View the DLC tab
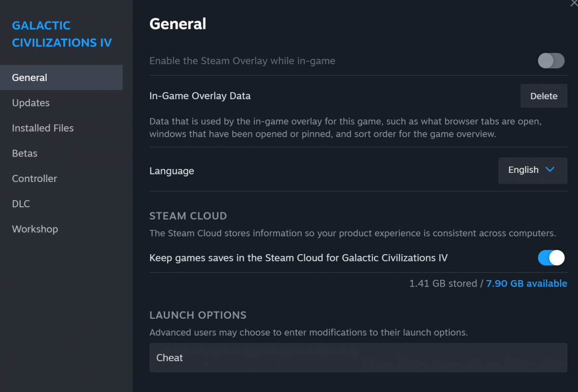578x392 pixels. 61,204
